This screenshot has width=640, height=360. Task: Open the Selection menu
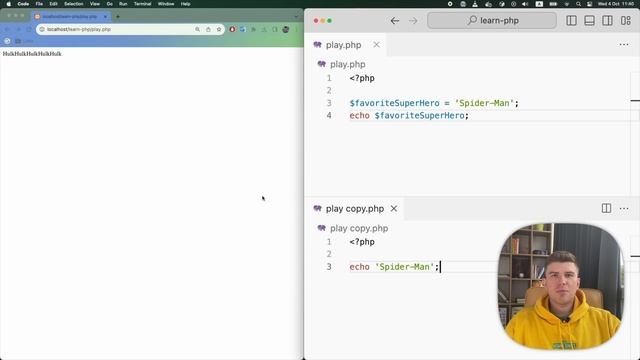[73, 4]
